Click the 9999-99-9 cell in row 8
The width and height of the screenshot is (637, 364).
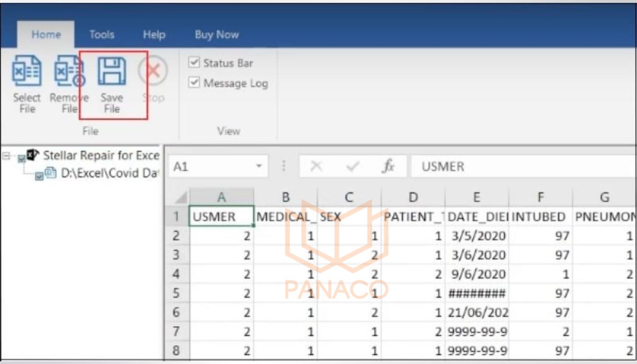coord(477,350)
